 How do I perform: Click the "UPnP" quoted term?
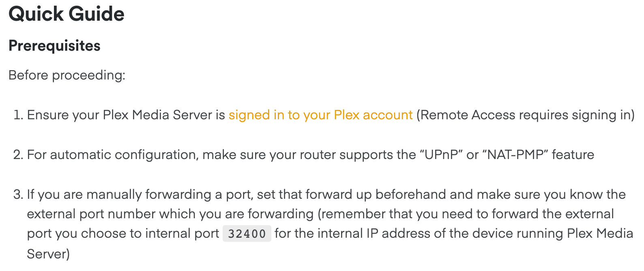pos(442,155)
